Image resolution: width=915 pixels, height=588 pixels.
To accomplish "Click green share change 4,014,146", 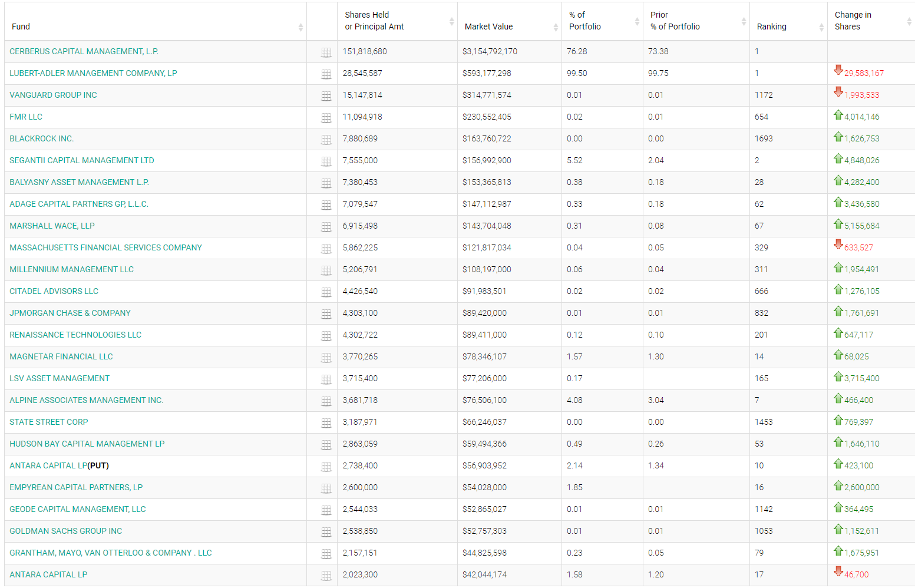I will (861, 117).
